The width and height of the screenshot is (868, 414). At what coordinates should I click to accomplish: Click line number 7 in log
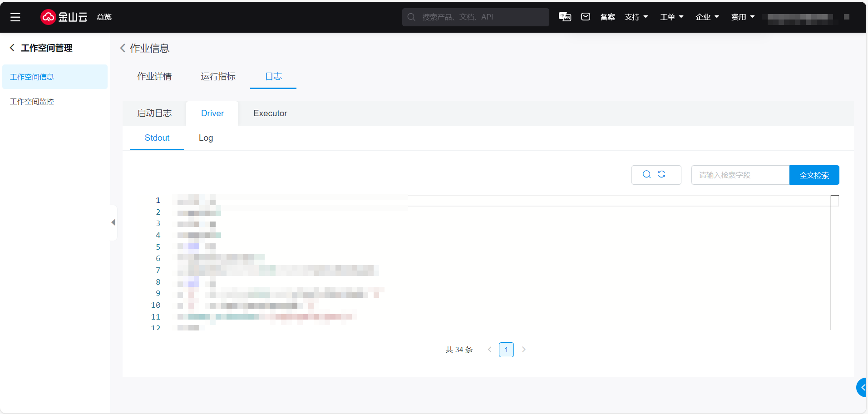158,270
